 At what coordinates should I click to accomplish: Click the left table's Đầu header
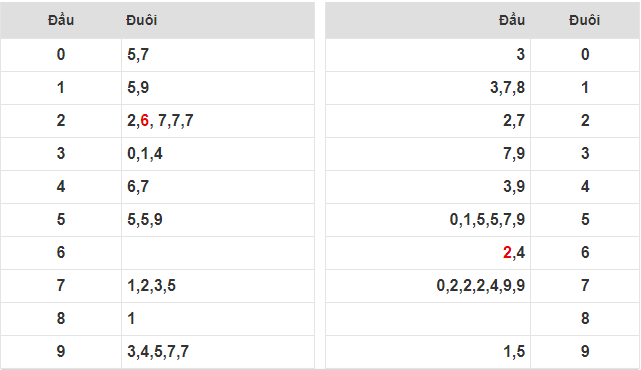[x=61, y=20]
